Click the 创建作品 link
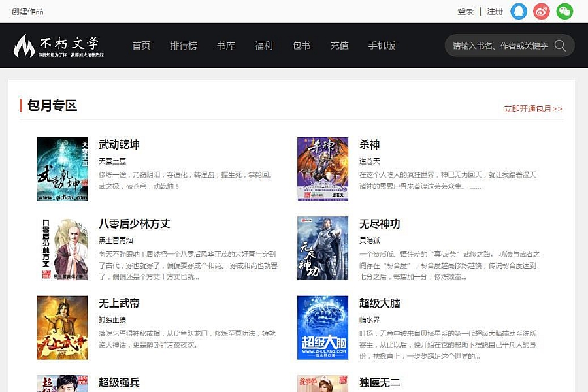This screenshot has height=392, width=588. tap(27, 12)
